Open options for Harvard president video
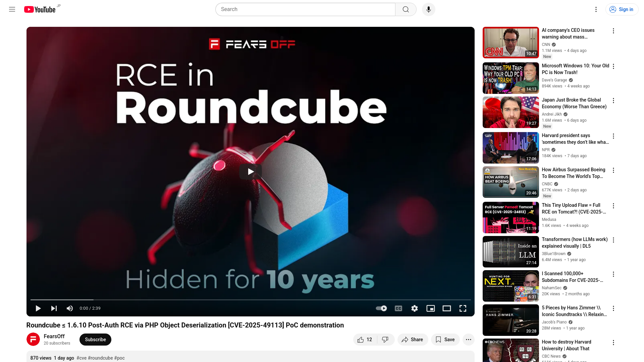This screenshot has width=644, height=362. (613, 136)
